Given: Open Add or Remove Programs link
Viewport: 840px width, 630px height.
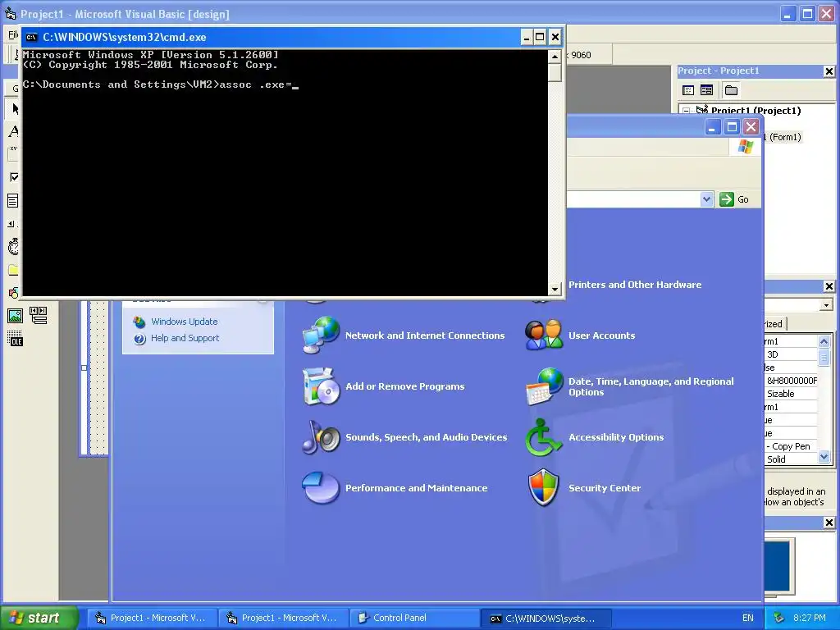Looking at the screenshot, I should click(404, 386).
